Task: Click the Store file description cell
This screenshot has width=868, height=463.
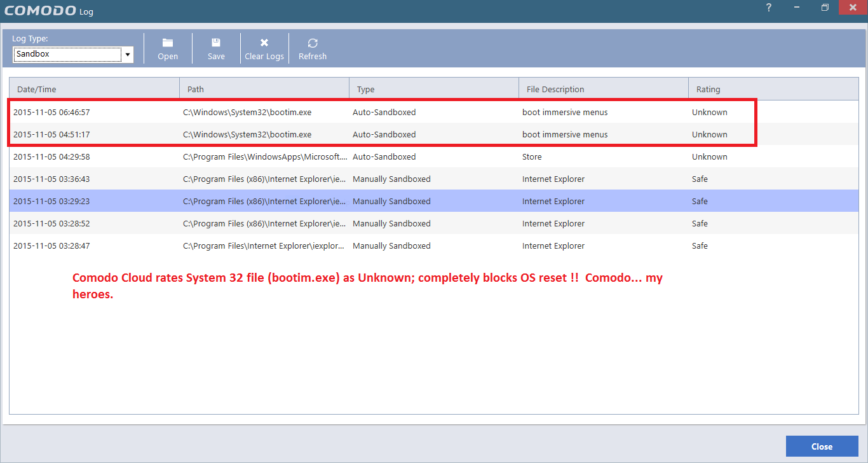Action: pos(532,157)
